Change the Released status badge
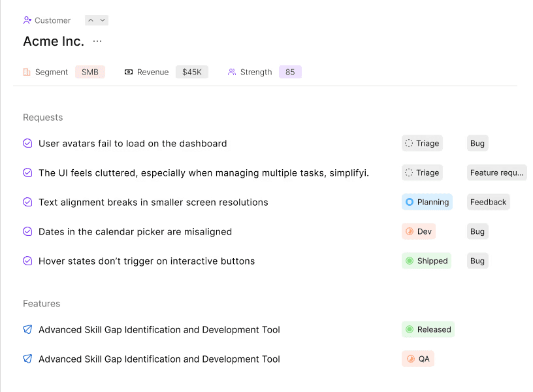Viewport: 533px width, 392px height. click(x=428, y=329)
